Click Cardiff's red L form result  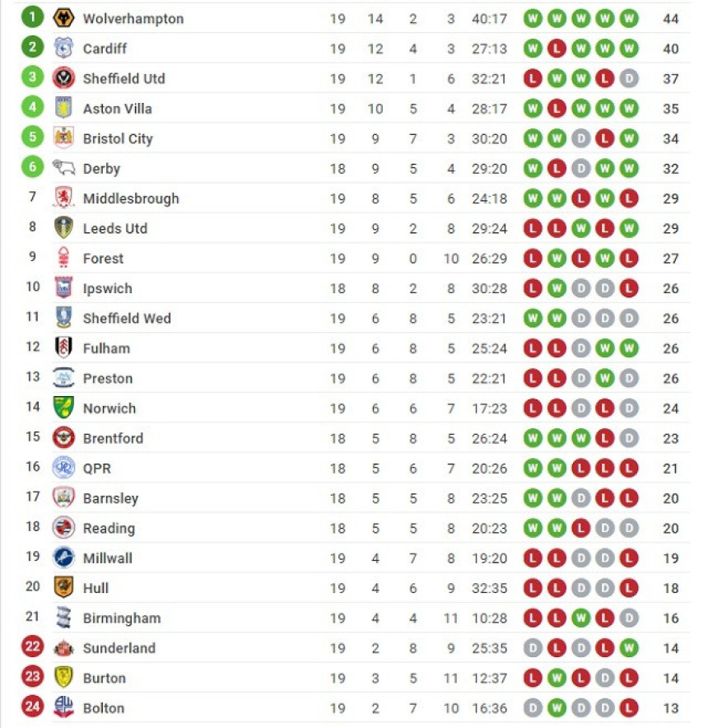(x=557, y=49)
